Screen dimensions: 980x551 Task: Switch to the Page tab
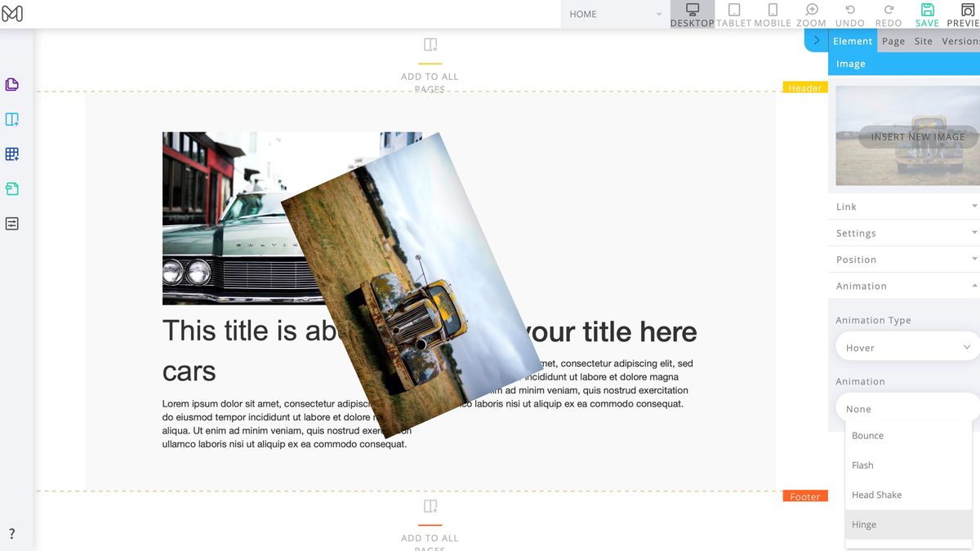(x=893, y=41)
